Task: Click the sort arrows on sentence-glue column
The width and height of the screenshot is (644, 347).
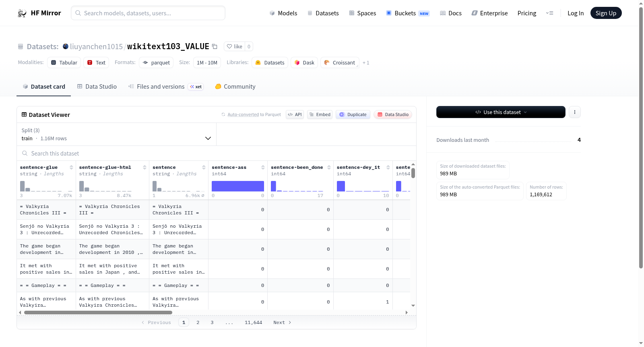Action: [71, 167]
